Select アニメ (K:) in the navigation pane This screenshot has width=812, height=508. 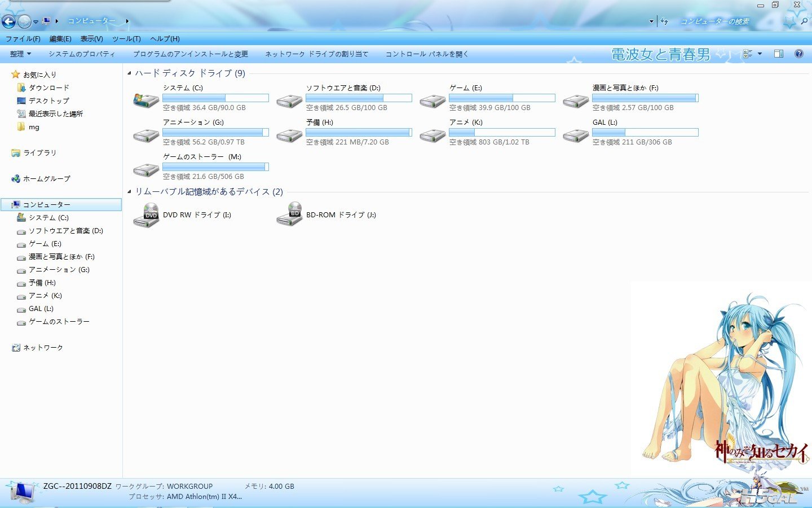(x=45, y=296)
